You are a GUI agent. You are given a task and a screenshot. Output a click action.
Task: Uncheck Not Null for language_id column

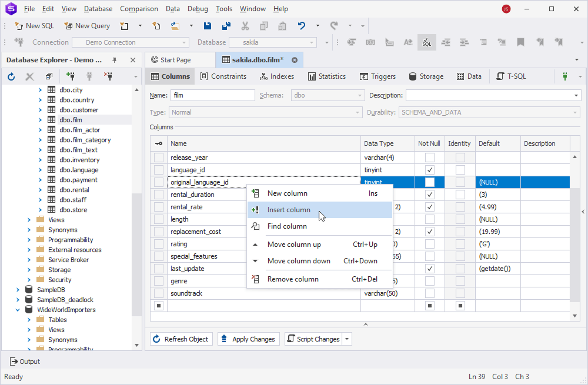429,169
